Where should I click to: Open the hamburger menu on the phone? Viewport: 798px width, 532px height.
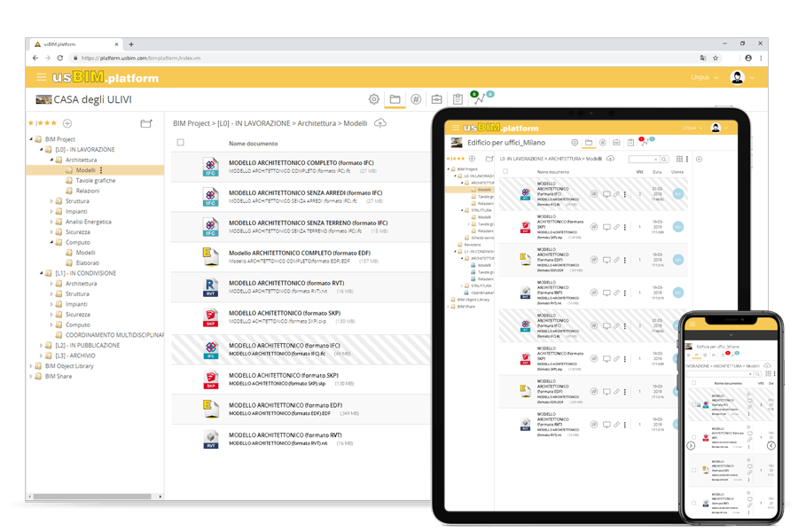click(x=692, y=325)
